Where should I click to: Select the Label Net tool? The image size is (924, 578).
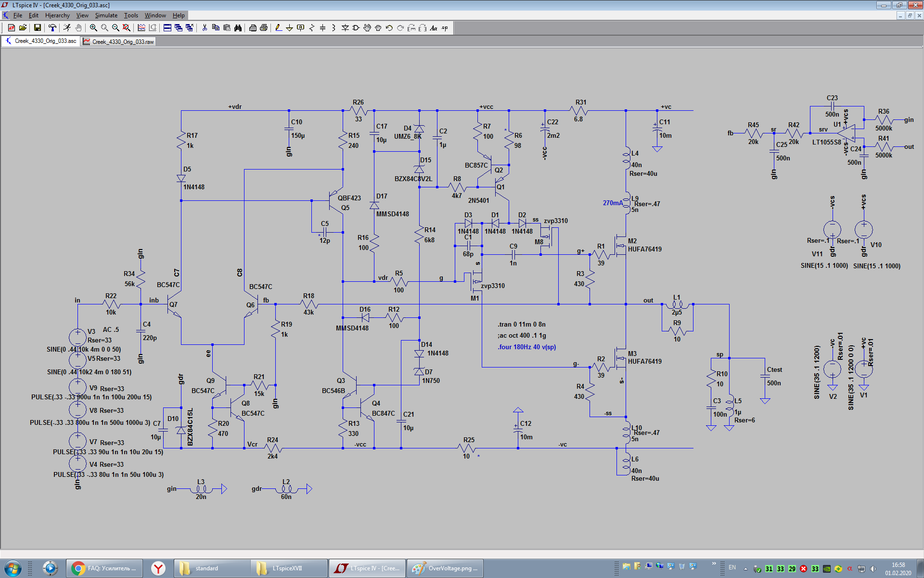tap(300, 28)
